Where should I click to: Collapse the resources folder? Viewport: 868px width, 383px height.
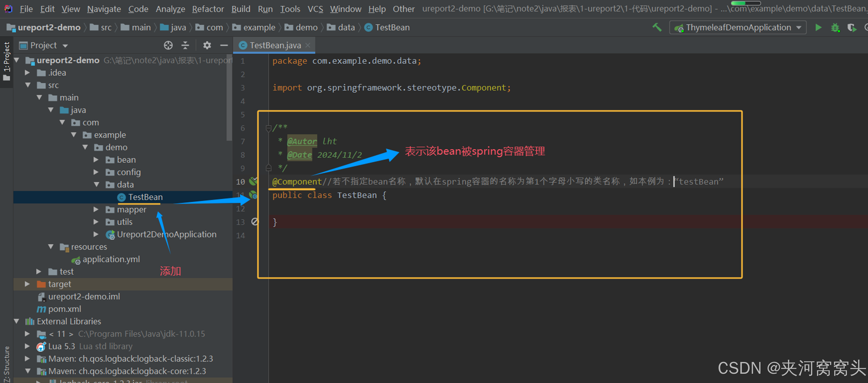click(x=51, y=247)
